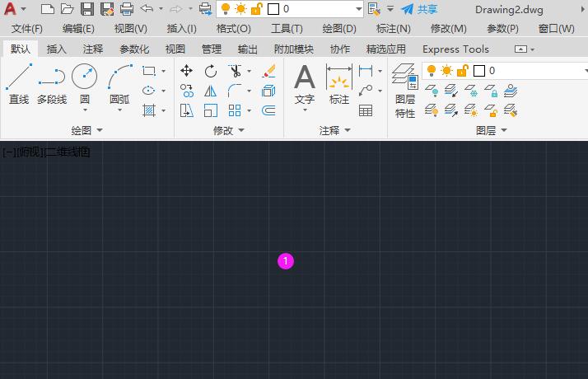Switch to the 输出 ribbon tab
This screenshot has width=588, height=379.
tap(248, 49)
